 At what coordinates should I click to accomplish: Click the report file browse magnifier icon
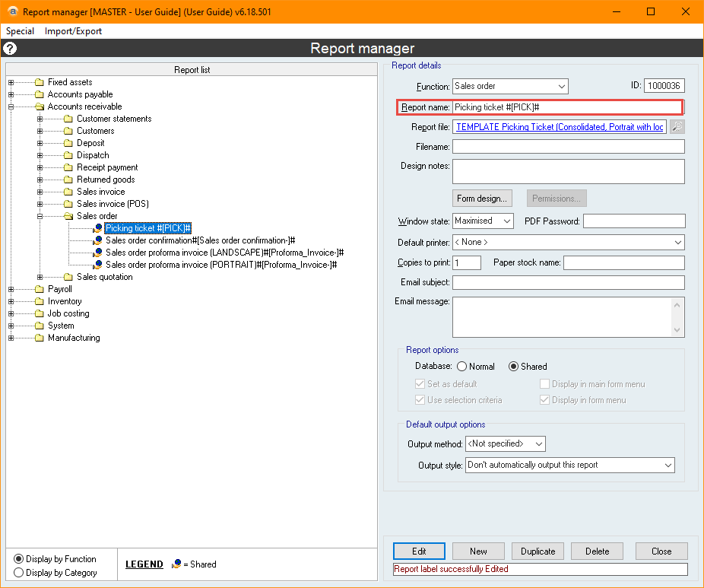[676, 127]
